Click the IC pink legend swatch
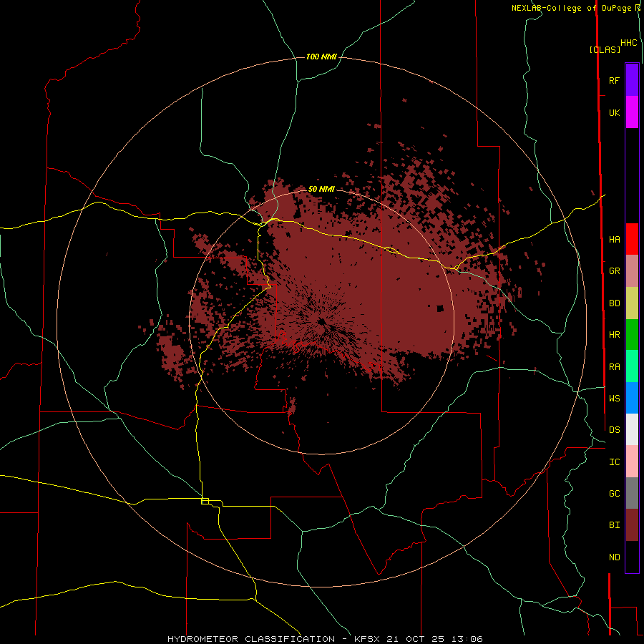644x644 pixels. click(632, 462)
